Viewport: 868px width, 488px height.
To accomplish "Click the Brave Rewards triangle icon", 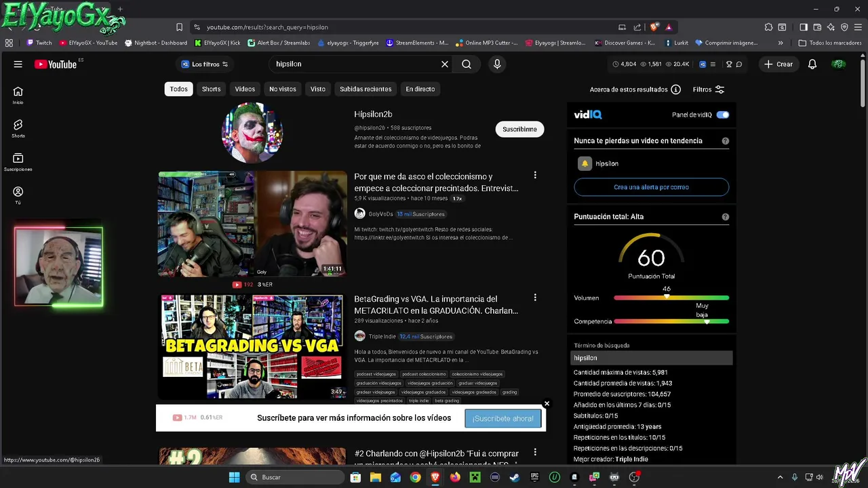I will click(669, 27).
